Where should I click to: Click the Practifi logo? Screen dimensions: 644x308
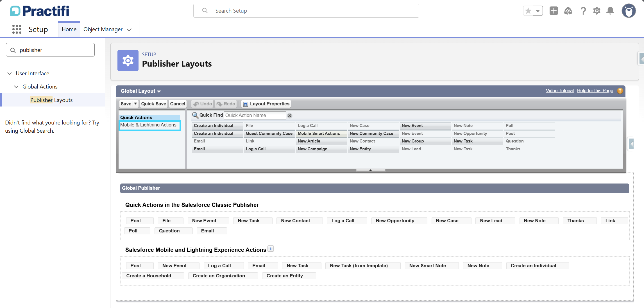tap(40, 11)
